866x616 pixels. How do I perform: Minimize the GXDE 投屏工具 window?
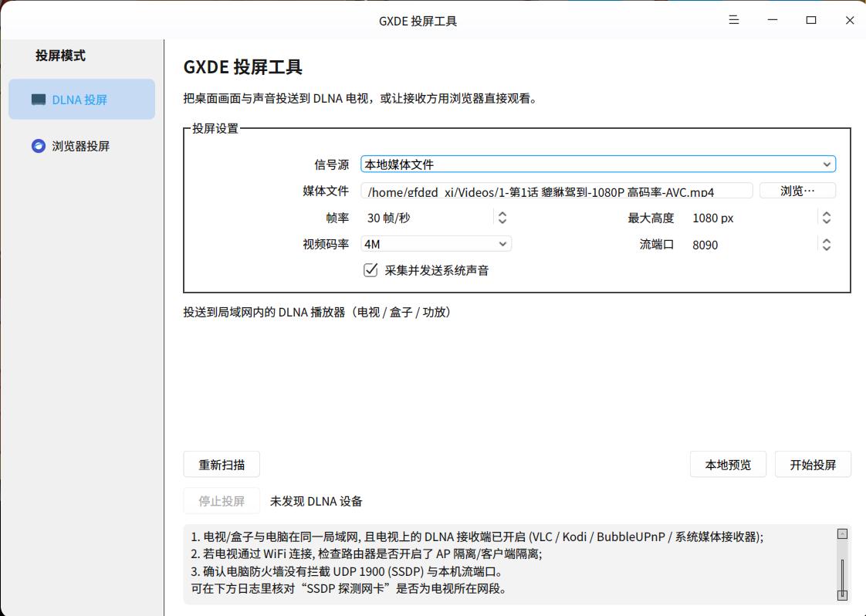[x=772, y=20]
